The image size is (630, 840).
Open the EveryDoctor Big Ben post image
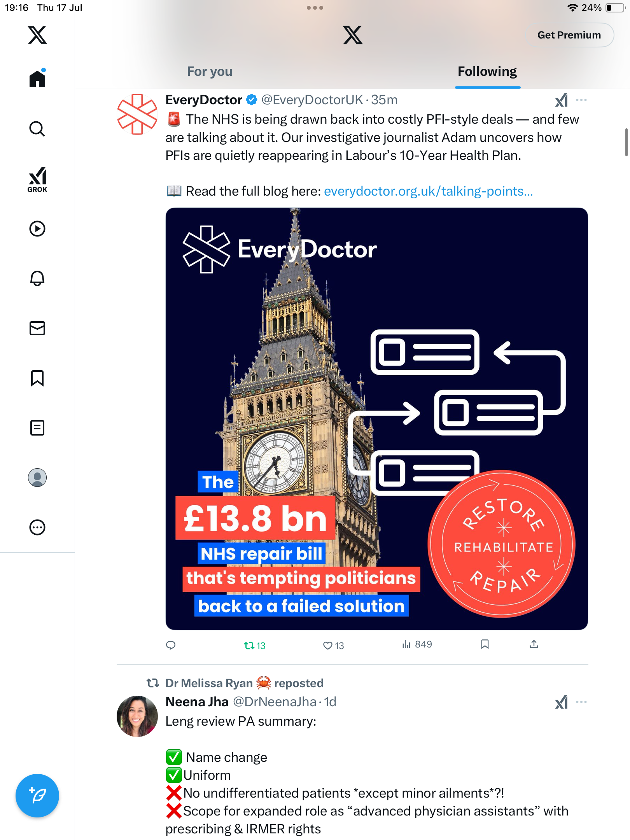376,419
